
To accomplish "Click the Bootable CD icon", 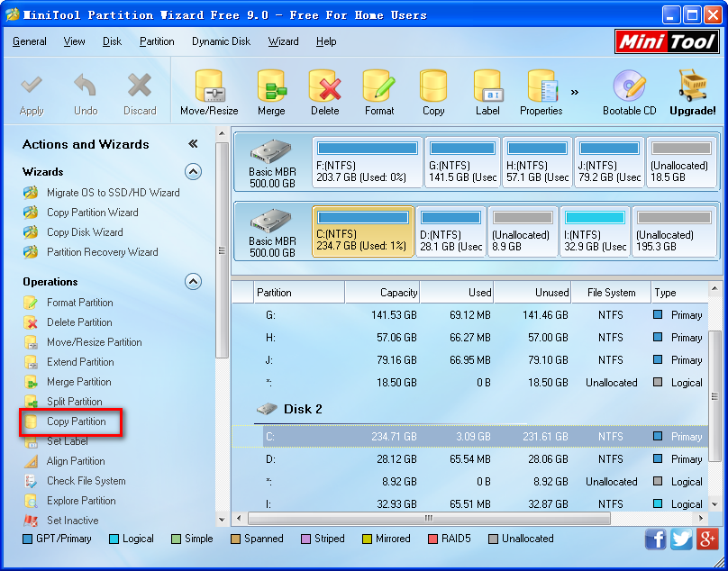I will [629, 86].
